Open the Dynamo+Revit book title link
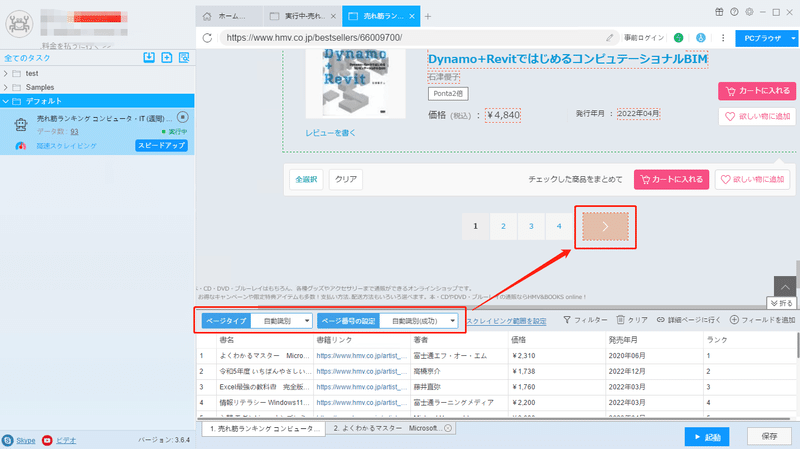Image resolution: width=800 pixels, height=449 pixels. (568, 59)
